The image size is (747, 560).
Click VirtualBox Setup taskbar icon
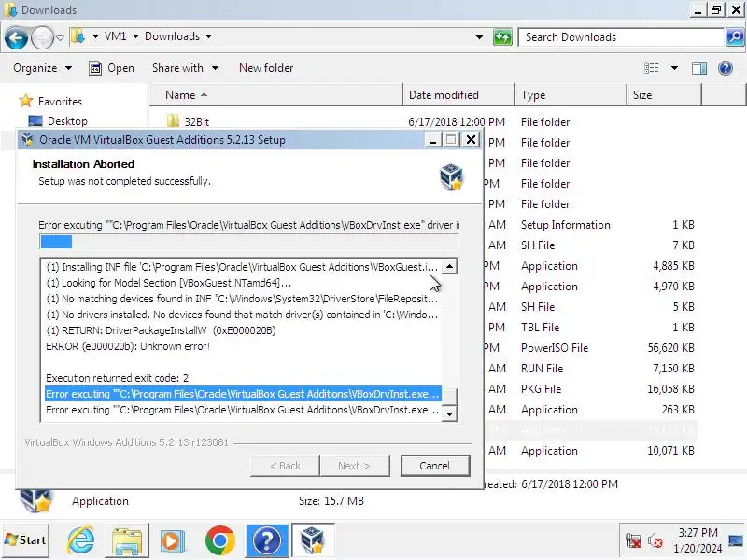coord(312,540)
